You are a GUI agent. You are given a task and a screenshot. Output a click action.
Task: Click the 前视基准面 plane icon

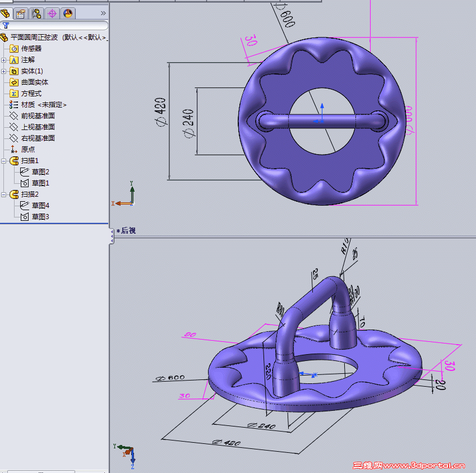click(x=13, y=116)
